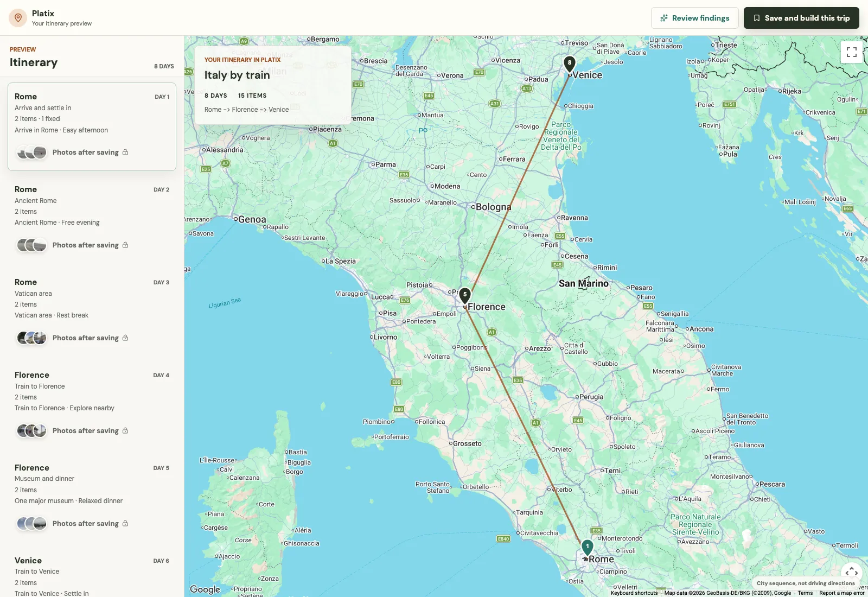This screenshot has height=597, width=868.
Task: Click the Platix location pin logo
Action: click(x=18, y=18)
